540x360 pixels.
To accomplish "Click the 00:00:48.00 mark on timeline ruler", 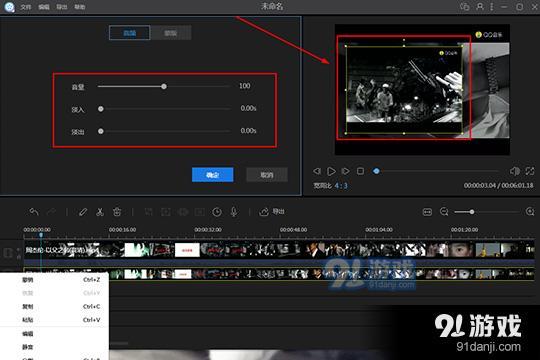I will click(293, 230).
